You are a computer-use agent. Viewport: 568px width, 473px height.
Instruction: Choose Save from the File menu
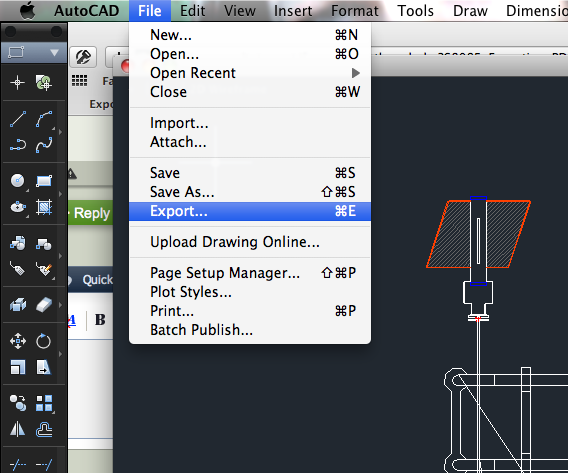click(250, 173)
